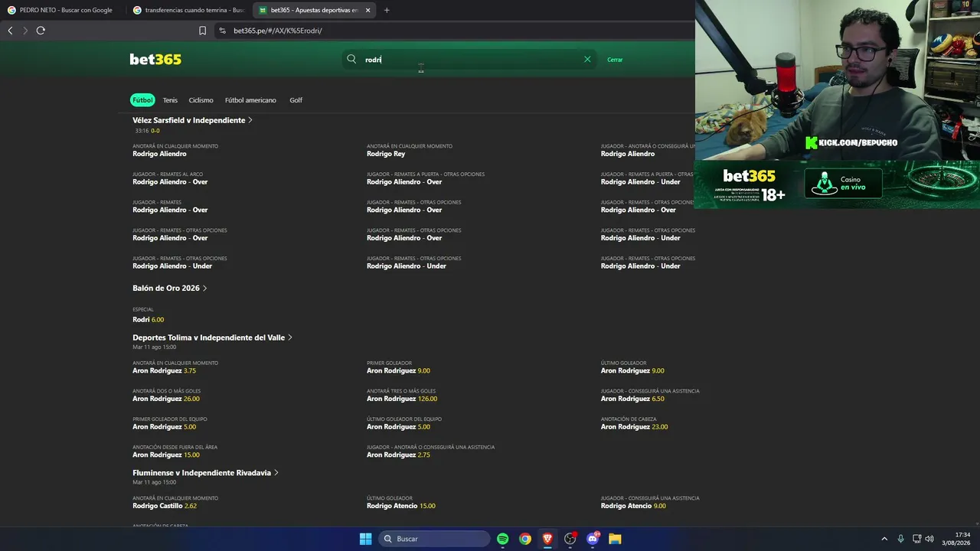
Task: Select the Golf sport tab
Action: point(296,100)
